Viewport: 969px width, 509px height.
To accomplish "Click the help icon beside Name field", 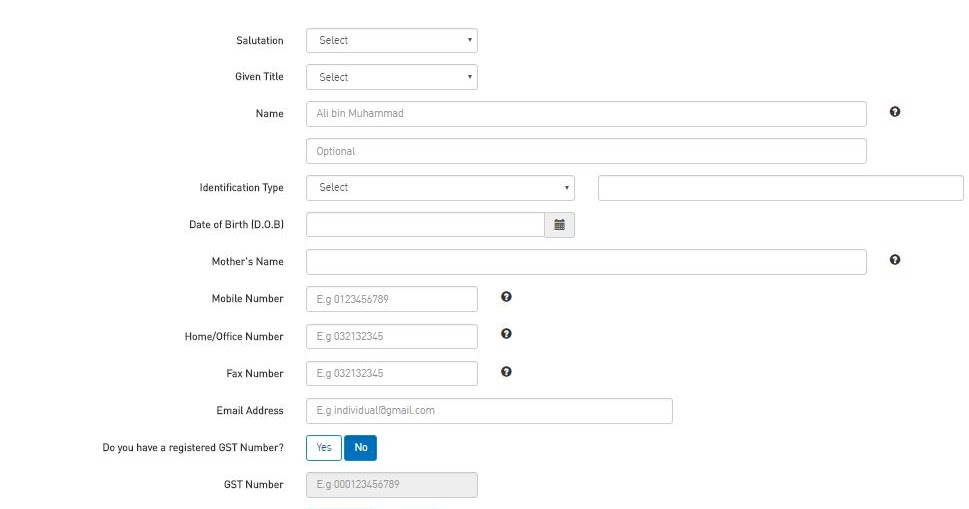I will click(x=894, y=112).
